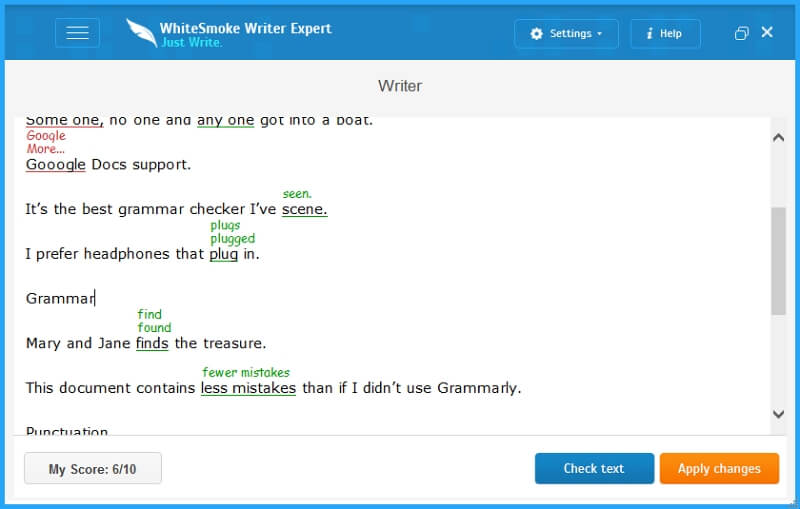This screenshot has height=509, width=800.
Task: Click the misspelled word 'Gooogle'
Action: [x=55, y=164]
